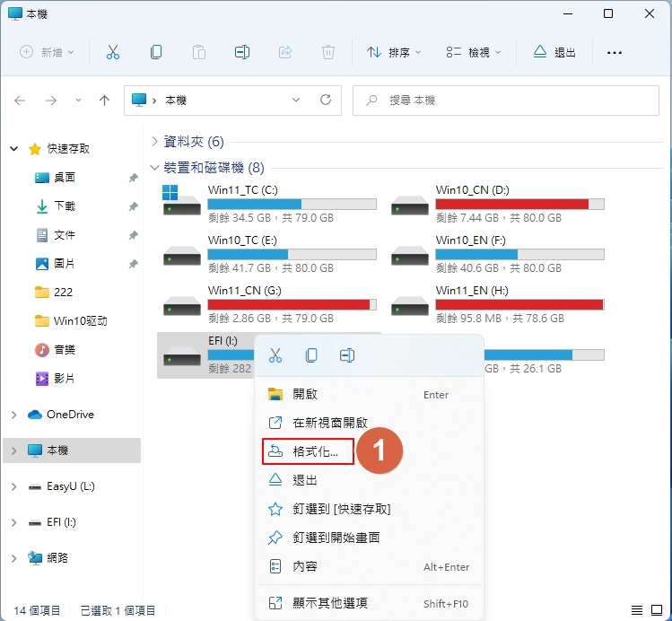Switch to details view in status bar
The image size is (672, 621).
click(x=637, y=610)
